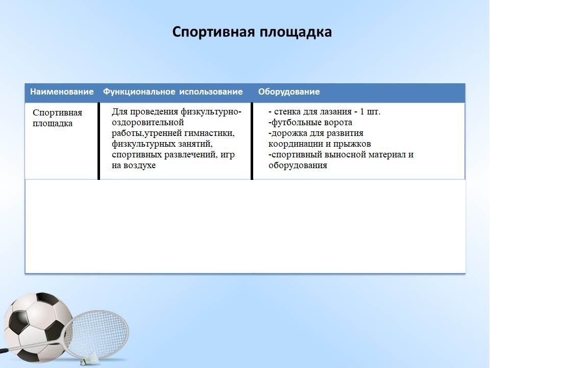Click the "Наименование" column header
The width and height of the screenshot is (588, 368).
(62, 92)
